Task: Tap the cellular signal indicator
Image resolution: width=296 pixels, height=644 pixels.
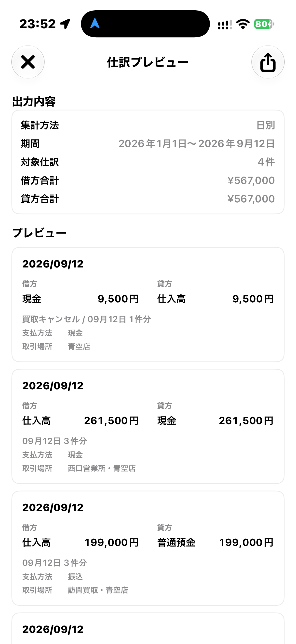Action: (x=225, y=25)
